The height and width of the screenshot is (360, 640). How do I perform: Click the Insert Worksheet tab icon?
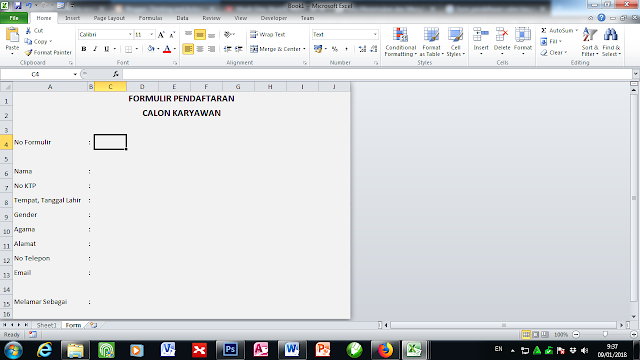(94, 325)
